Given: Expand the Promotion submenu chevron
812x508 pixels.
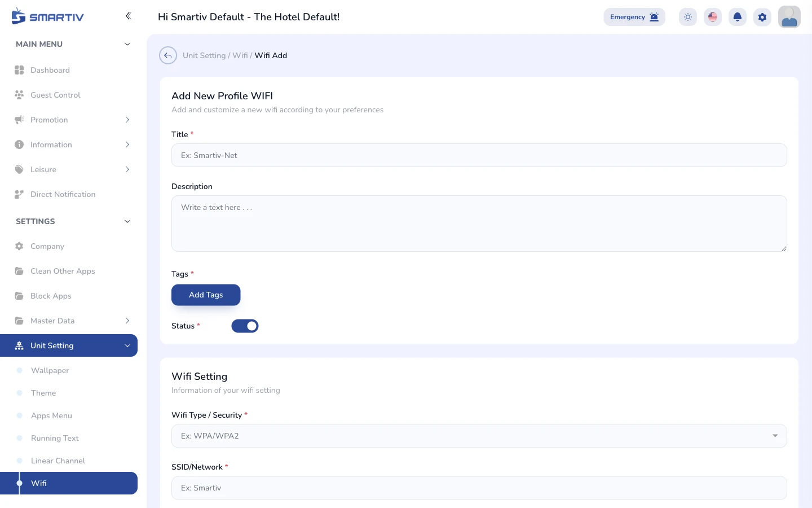Looking at the screenshot, I should [x=127, y=120].
